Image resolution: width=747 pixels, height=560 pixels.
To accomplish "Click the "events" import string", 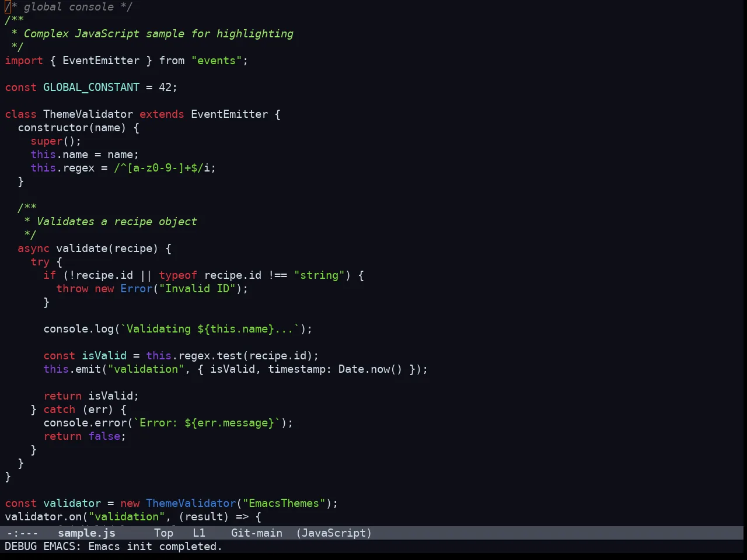I will pos(217,61).
